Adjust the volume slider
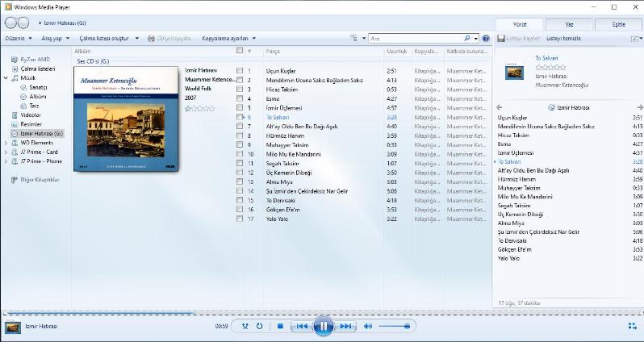Screen dimensions: 644x342 click(x=394, y=326)
